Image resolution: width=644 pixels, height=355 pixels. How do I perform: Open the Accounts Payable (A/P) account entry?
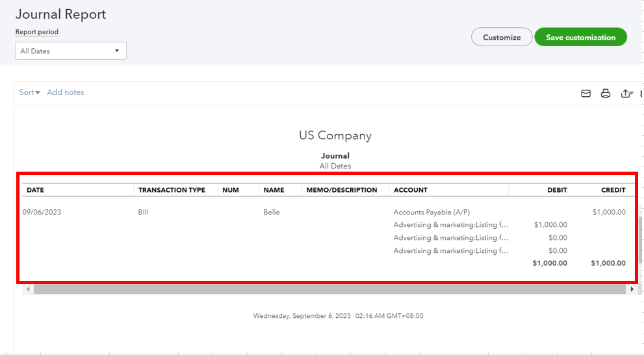tap(431, 213)
